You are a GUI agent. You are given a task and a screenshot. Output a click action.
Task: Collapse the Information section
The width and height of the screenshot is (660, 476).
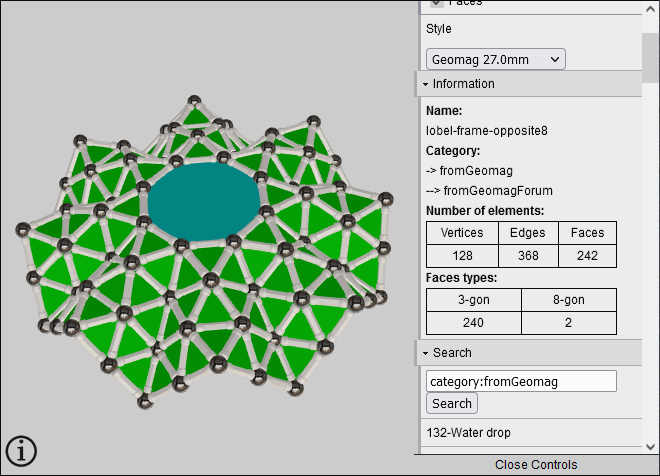click(528, 84)
